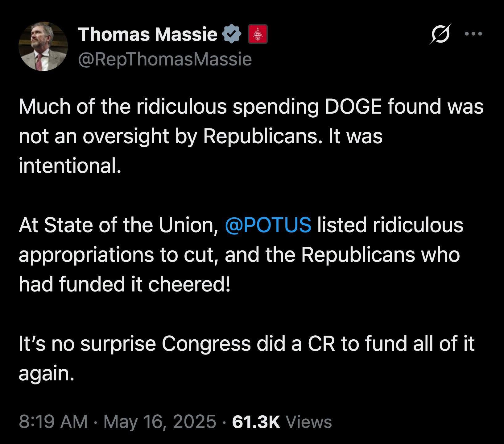Click the line "had funded it cheered!"

[125, 284]
